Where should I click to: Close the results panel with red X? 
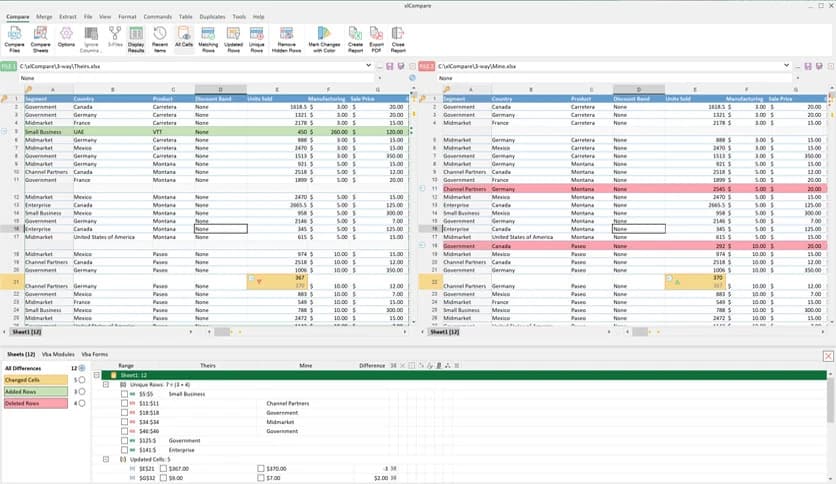(828, 356)
